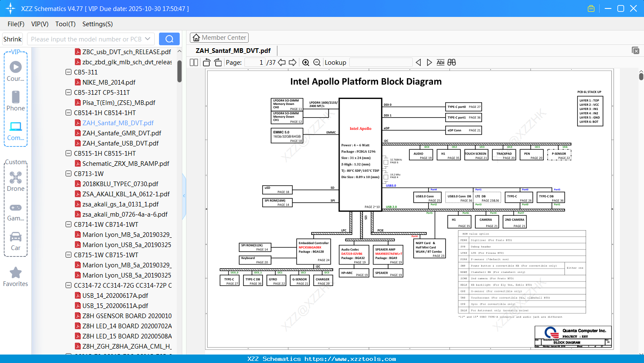Click the Lookup text field
This screenshot has height=363, width=644.
coord(381,63)
